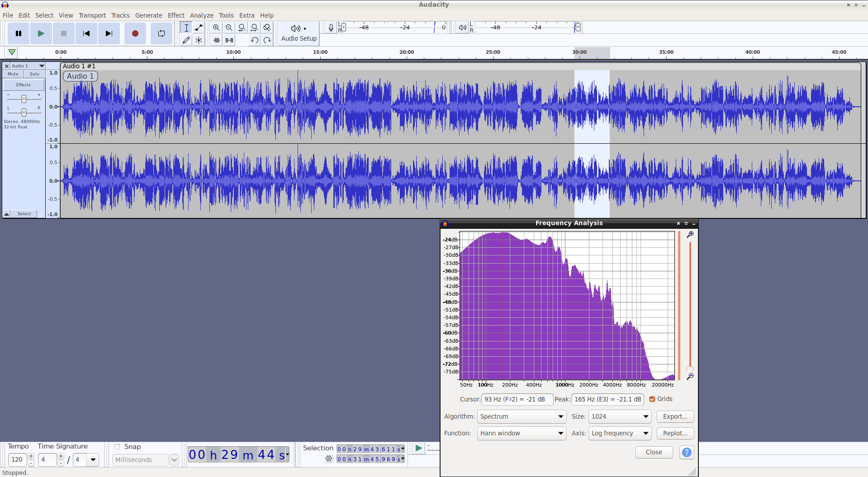Adjust the track pan slider

coord(24,112)
